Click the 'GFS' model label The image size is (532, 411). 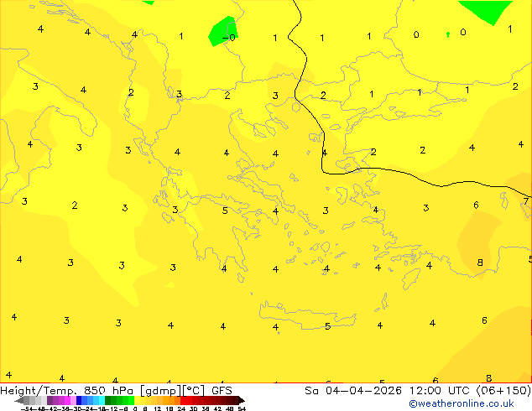[222, 391]
